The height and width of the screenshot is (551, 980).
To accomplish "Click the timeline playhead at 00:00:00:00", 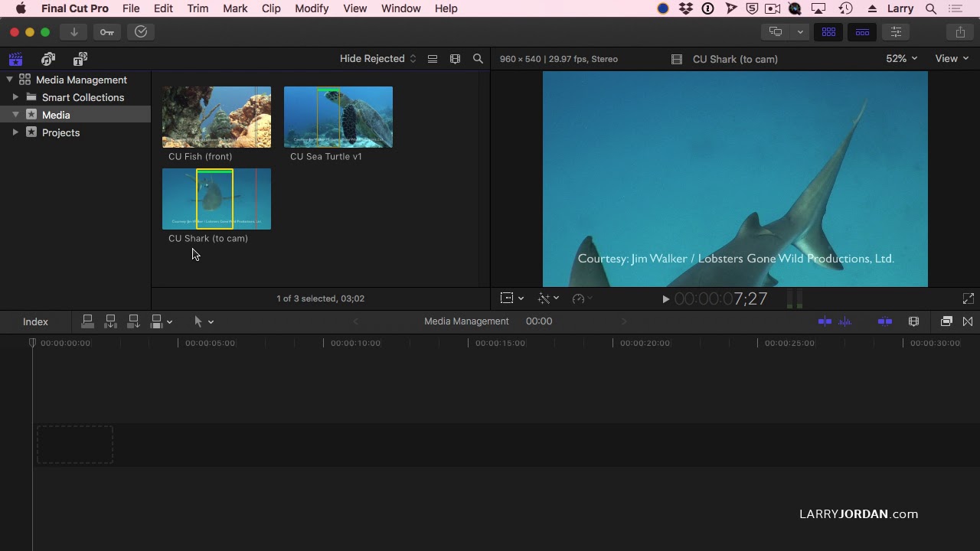I will (32, 343).
